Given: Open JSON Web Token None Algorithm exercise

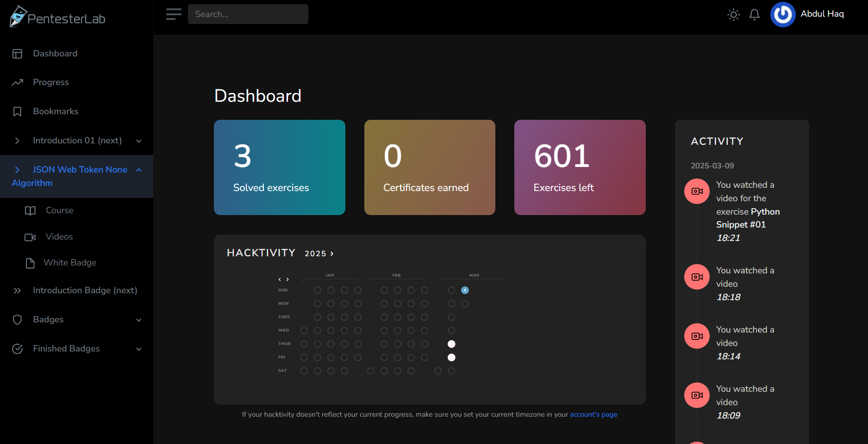Looking at the screenshot, I should [x=69, y=176].
